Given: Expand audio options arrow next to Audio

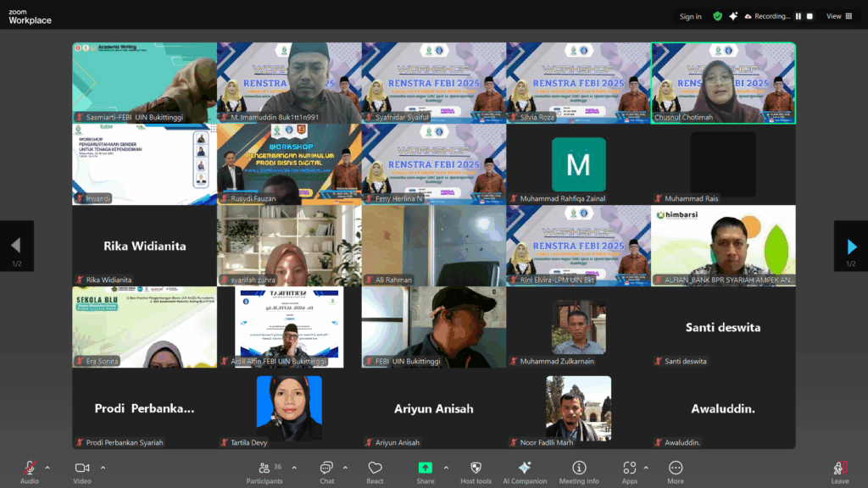Looking at the screenshot, I should [47, 468].
